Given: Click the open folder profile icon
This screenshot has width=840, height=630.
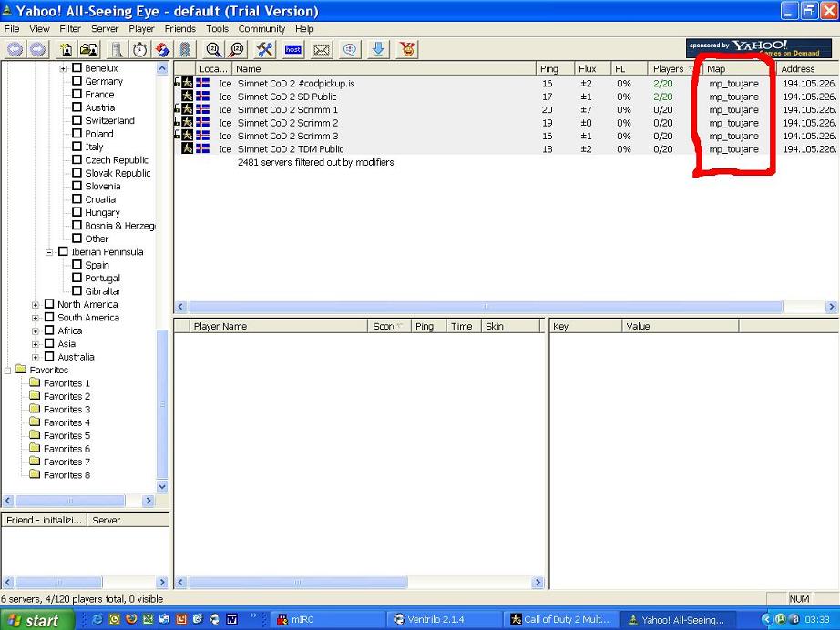Looking at the screenshot, I should coord(89,50).
